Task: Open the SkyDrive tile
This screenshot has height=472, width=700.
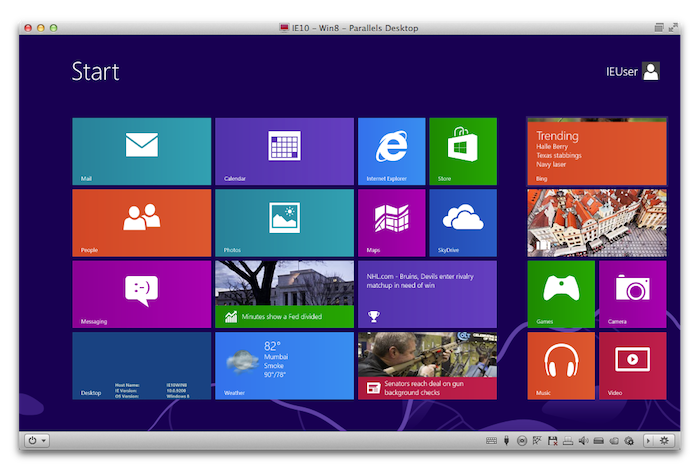Action: click(x=463, y=223)
